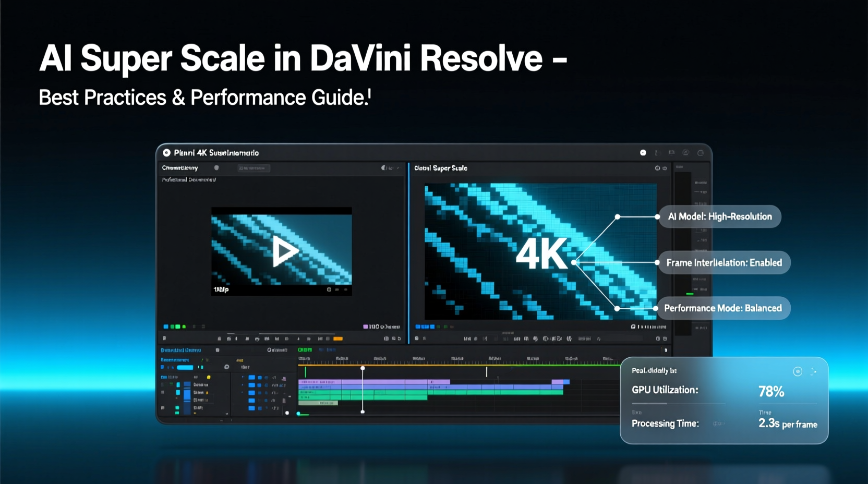Play the low-resolution source preview clip
868x484 pixels.
click(x=285, y=251)
